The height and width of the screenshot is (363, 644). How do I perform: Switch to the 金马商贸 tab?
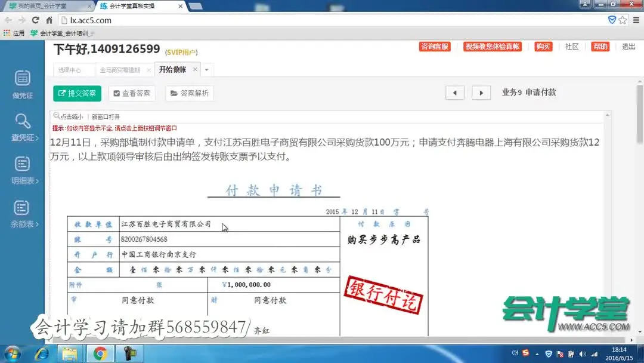click(x=120, y=70)
